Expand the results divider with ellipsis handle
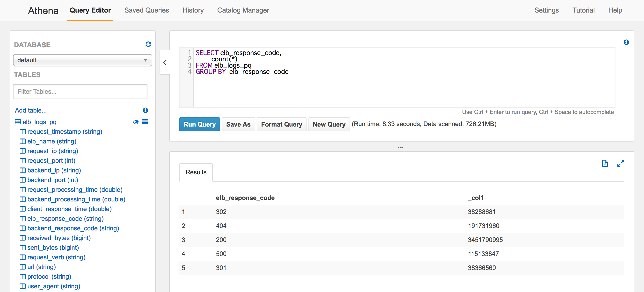Screen dimensions: 644x292 pos(401,147)
